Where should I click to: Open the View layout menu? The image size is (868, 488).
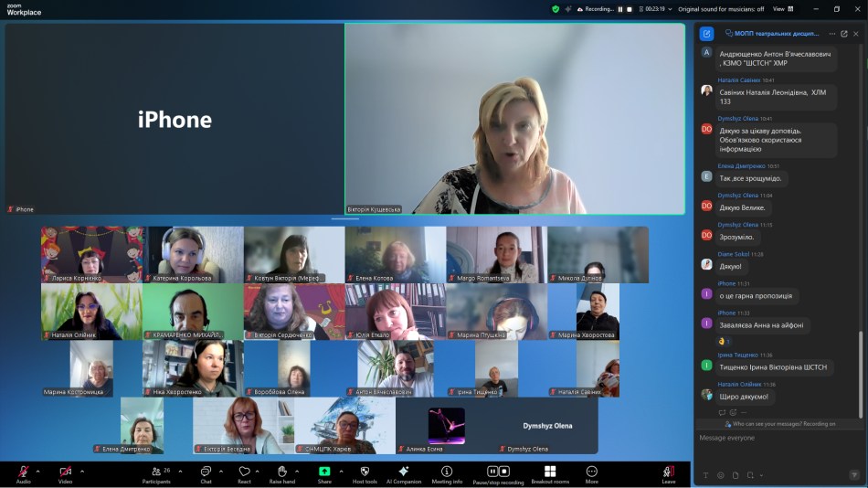click(x=782, y=9)
